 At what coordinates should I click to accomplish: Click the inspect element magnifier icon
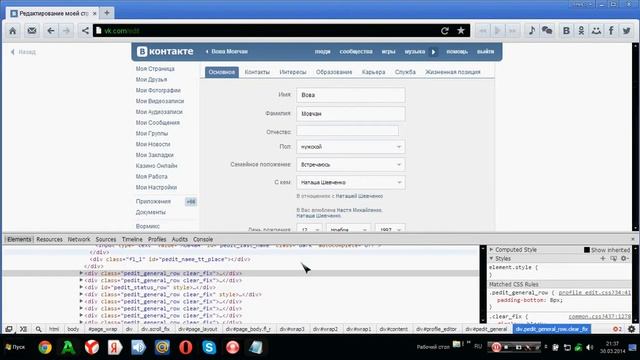tap(38, 329)
